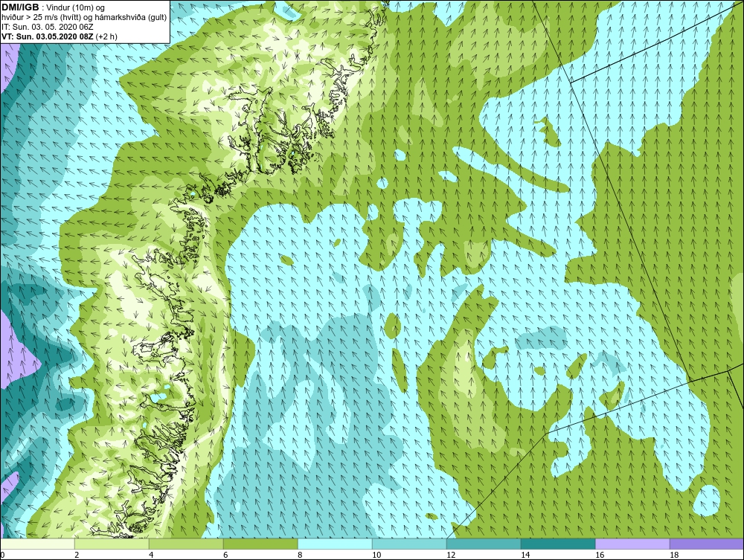Viewport: 744px width, 560px height.
Task: Click the legend label '14'
Action: tap(525, 555)
